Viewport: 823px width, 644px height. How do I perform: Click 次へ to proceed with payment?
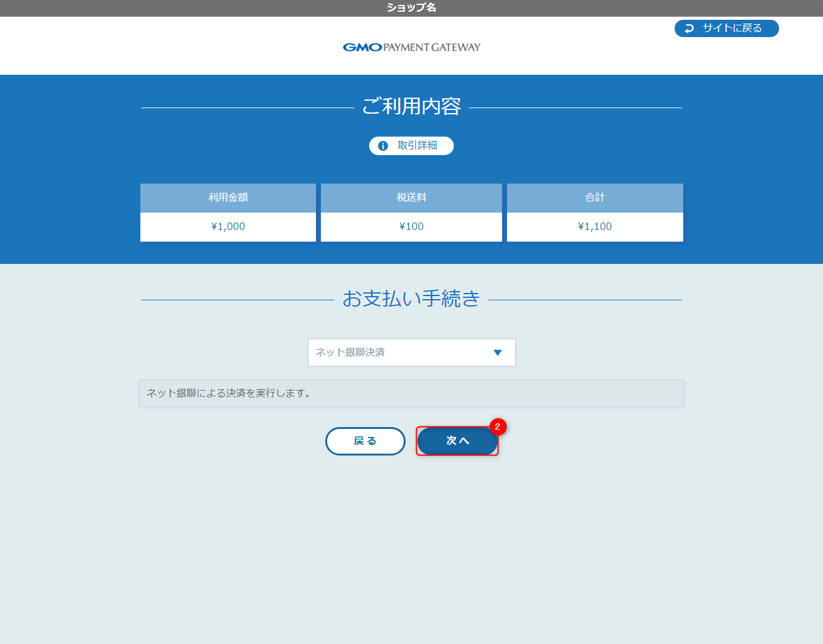coord(457,441)
